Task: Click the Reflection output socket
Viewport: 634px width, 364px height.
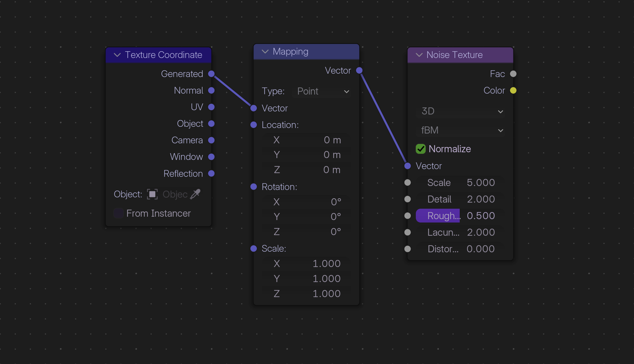Action: (211, 173)
